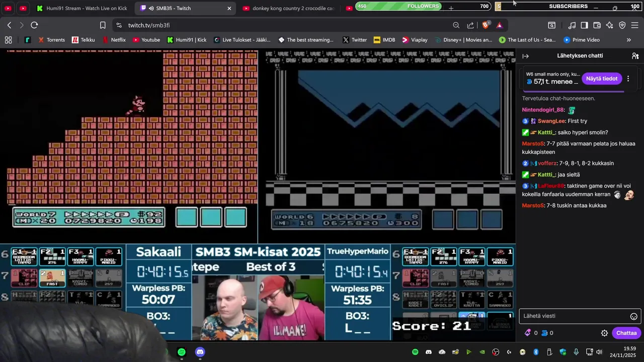Viewport: 644px width, 362px height.
Task: Open Brave Rewards triangle icon
Action: pos(499,25)
